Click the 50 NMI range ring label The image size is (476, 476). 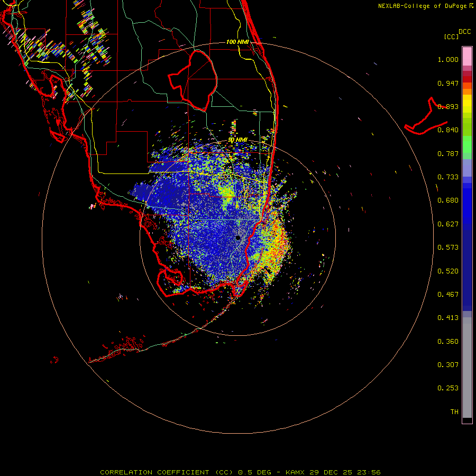coord(237,140)
